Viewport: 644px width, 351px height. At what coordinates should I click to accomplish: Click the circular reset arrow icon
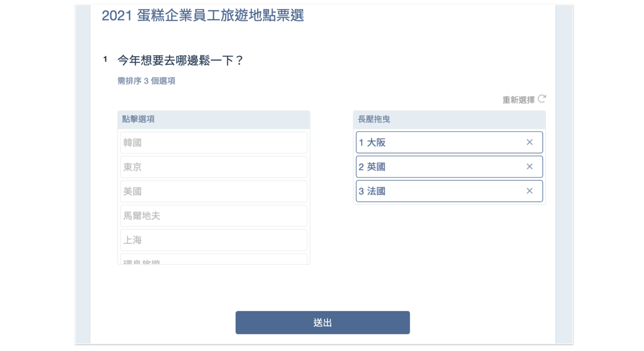[x=542, y=99]
